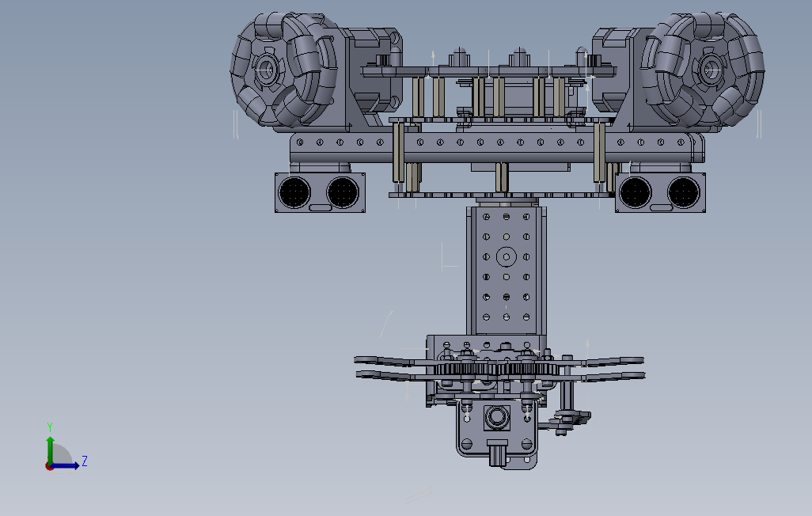Select the long horizontal perforated beam

click(496, 148)
